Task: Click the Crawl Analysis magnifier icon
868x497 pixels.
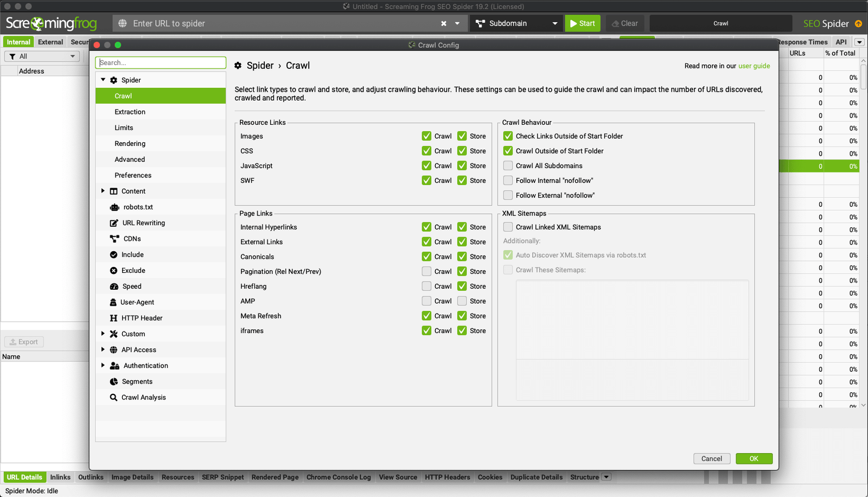Action: point(113,398)
